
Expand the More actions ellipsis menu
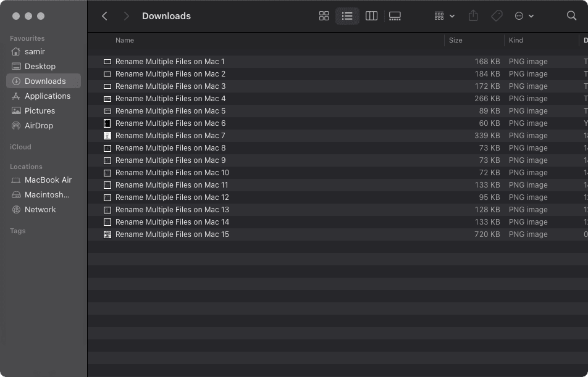[x=524, y=16]
